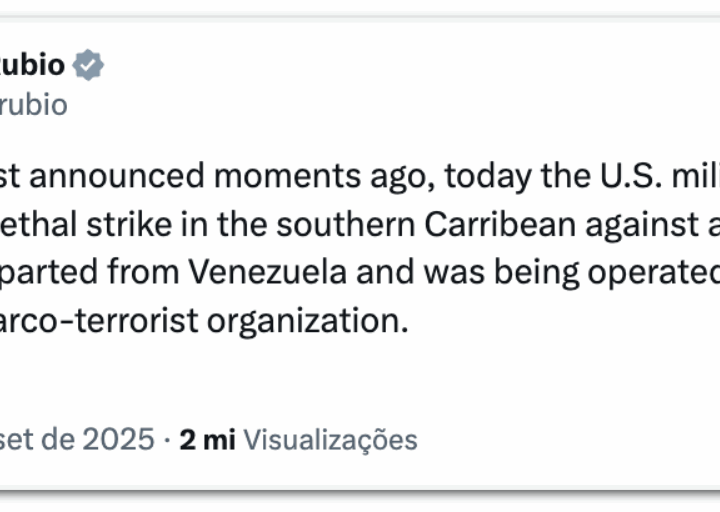Viewport: 720px width, 512px height.
Task: Click the gray account handle ending in rubio
Action: [x=33, y=104]
